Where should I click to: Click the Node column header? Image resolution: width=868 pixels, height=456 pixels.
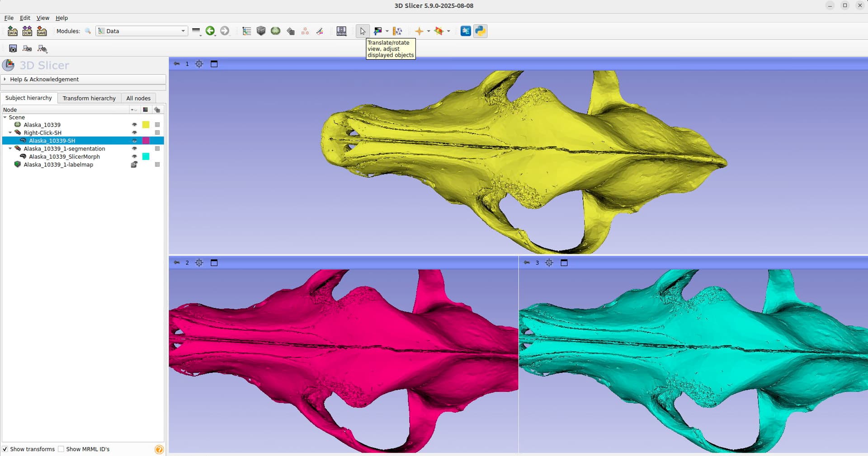tap(66, 110)
